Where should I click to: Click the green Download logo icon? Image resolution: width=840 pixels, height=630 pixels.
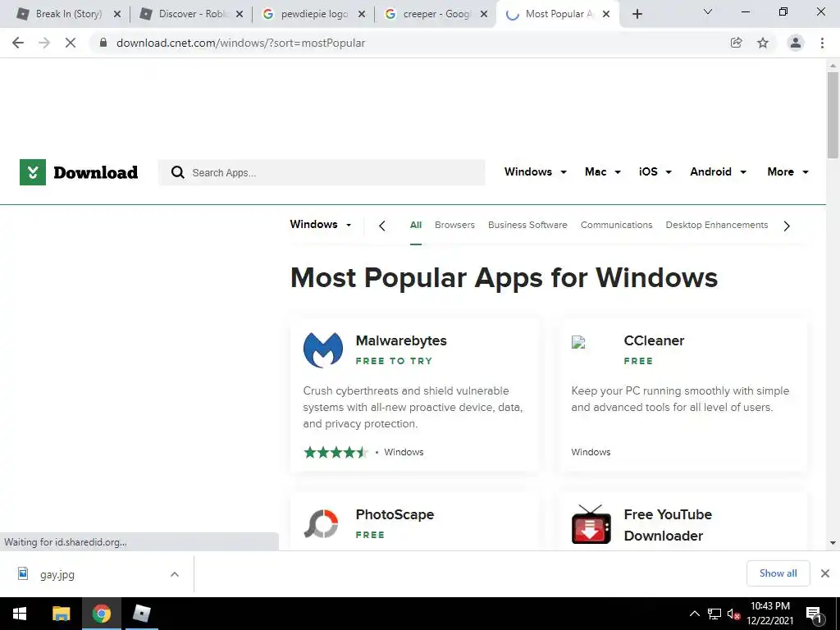[33, 172]
